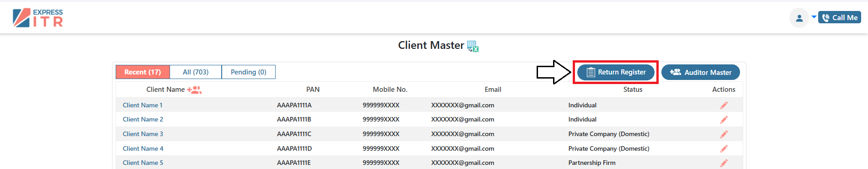
Task: Open Client Name 5 link
Action: (x=143, y=163)
